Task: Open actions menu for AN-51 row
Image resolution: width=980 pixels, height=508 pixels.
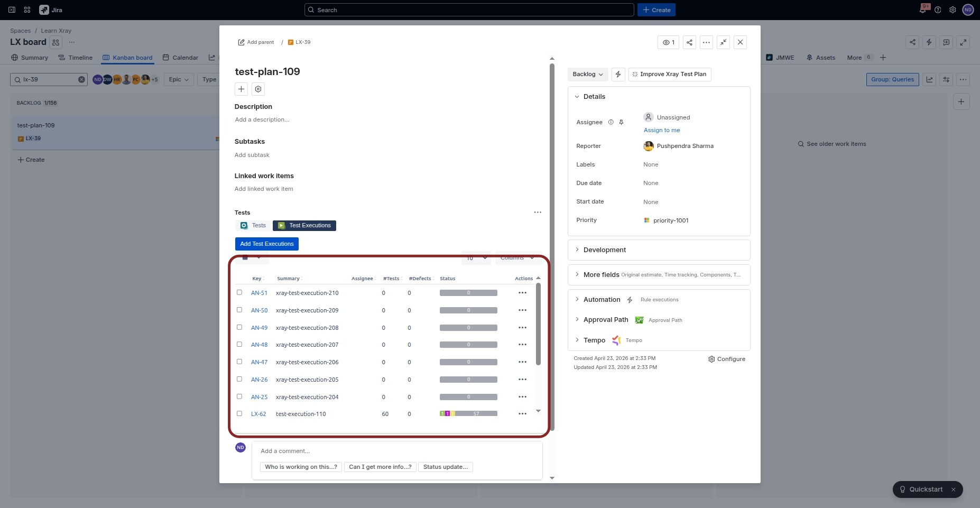Action: pyautogui.click(x=522, y=293)
